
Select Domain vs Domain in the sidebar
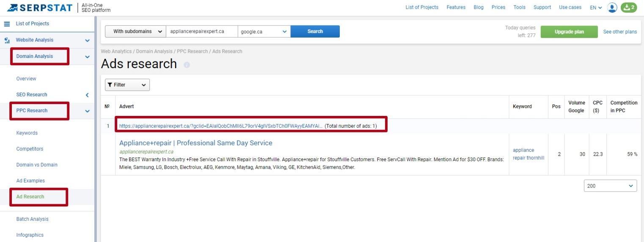[37, 165]
